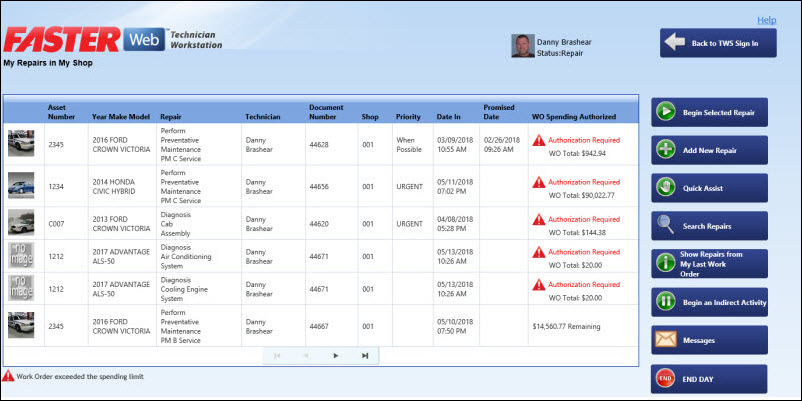The width and height of the screenshot is (802, 401).
Task: Sort by Document Number column header
Action: tap(326, 112)
